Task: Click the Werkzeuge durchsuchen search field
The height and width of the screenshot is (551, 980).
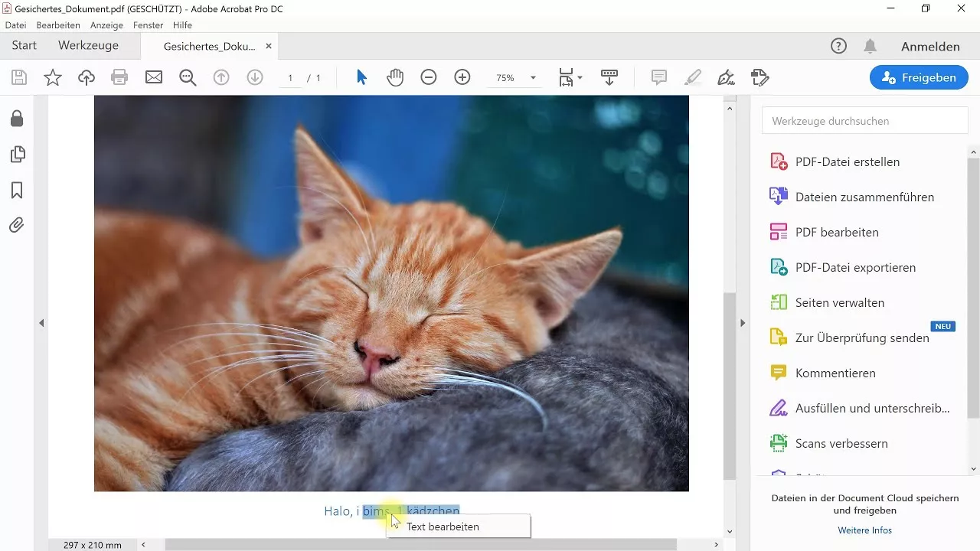Action: (x=865, y=121)
